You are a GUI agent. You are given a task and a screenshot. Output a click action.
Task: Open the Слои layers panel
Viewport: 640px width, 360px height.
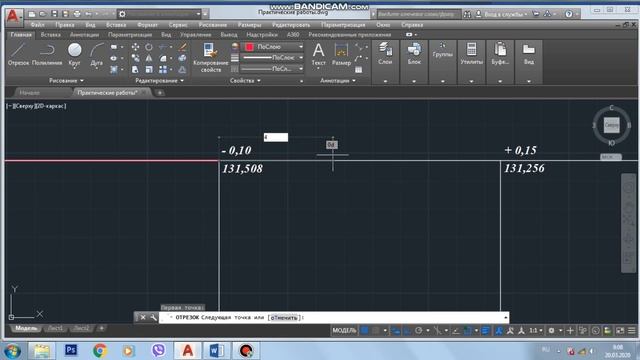385,53
